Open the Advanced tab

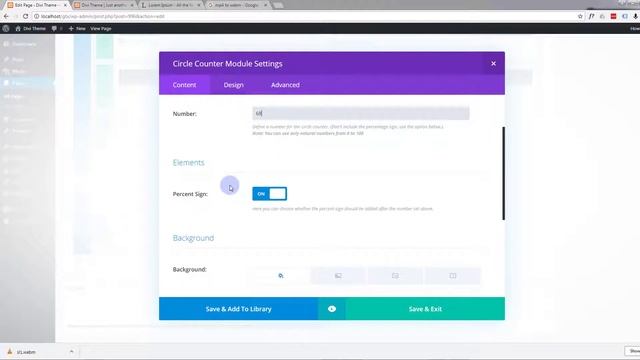click(285, 85)
